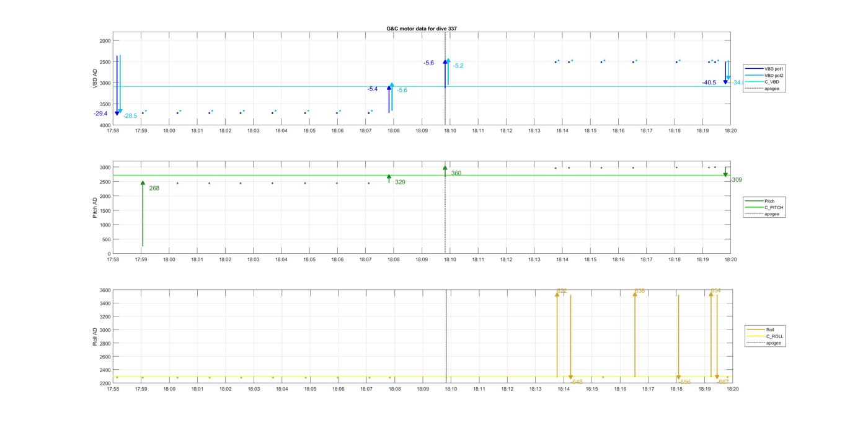Click the '4000' tick on the VBD AD axis

[x=105, y=125]
